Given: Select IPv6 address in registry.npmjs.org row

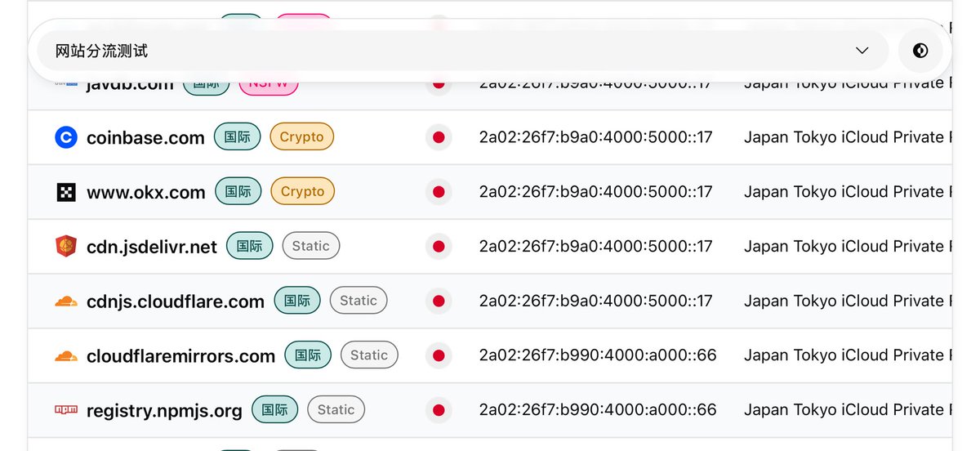Looking at the screenshot, I should point(598,409).
